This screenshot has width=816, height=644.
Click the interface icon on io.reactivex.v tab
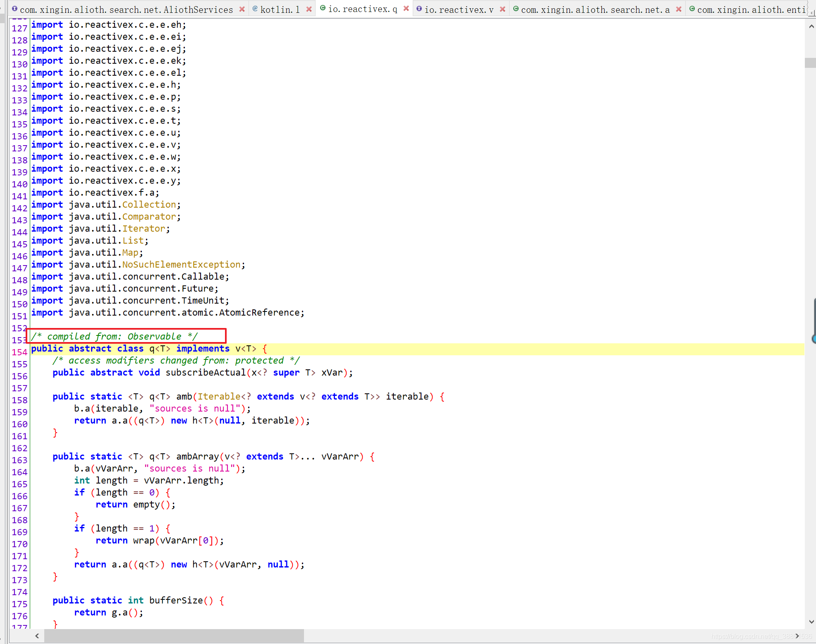tap(419, 9)
